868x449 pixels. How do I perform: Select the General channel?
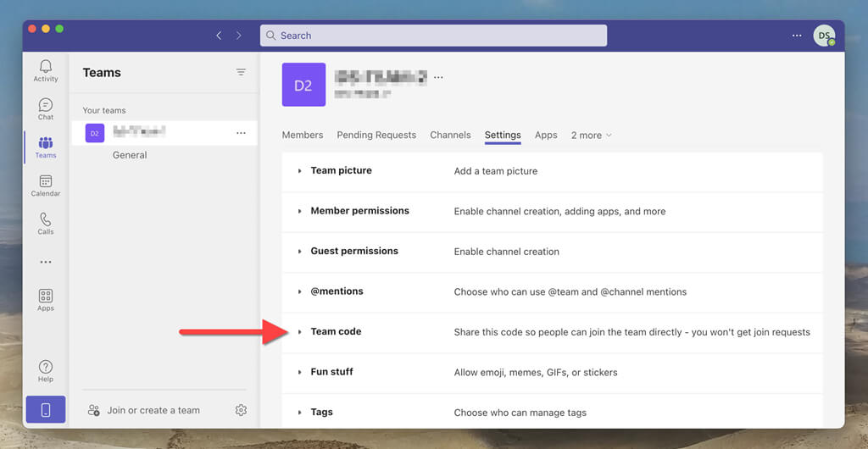click(130, 155)
